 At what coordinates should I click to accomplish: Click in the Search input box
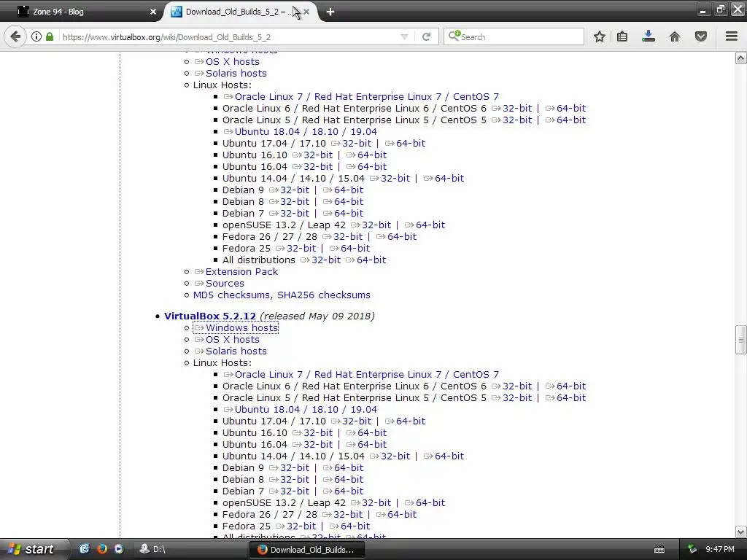pyautogui.click(x=514, y=36)
